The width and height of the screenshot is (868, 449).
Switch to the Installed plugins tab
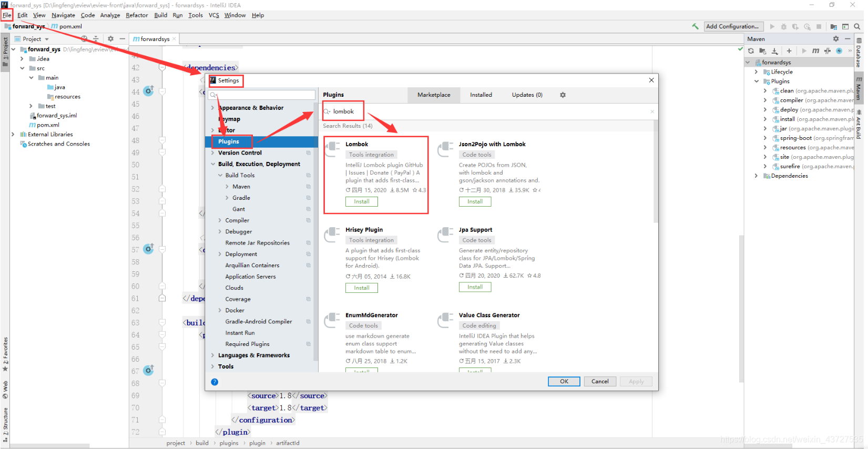click(481, 95)
